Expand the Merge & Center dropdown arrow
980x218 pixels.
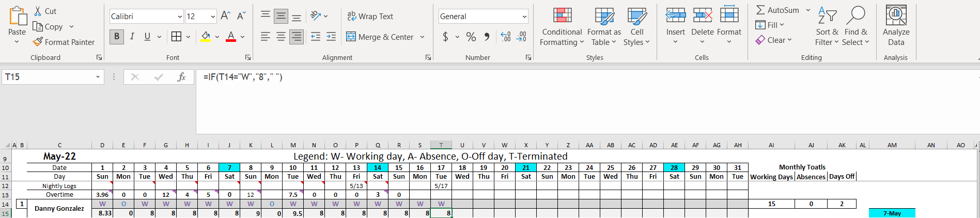[x=422, y=37]
